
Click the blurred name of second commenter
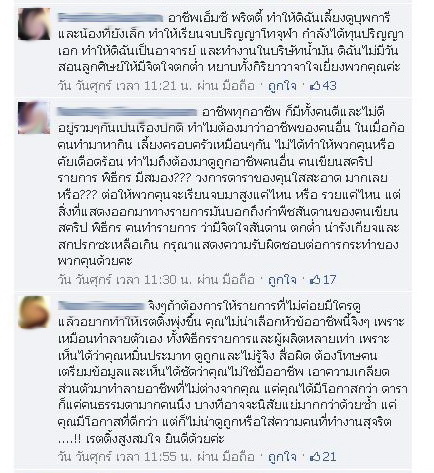[x=127, y=111]
